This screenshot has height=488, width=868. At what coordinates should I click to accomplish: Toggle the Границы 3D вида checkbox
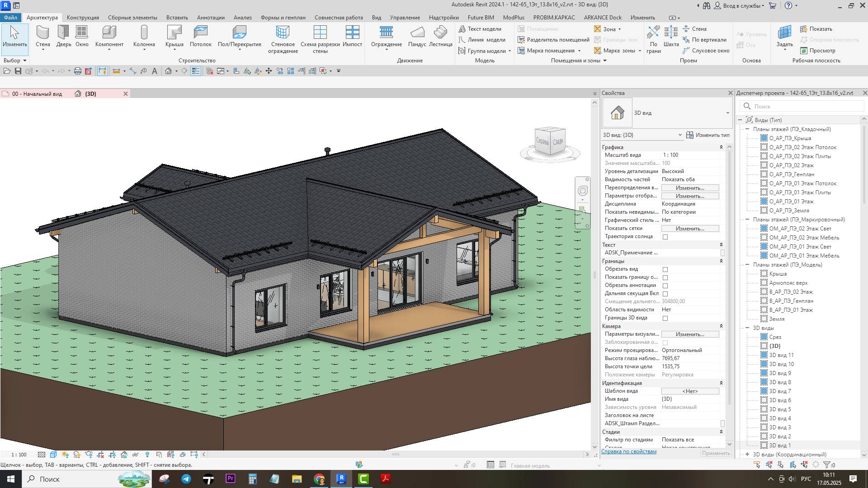(x=665, y=318)
